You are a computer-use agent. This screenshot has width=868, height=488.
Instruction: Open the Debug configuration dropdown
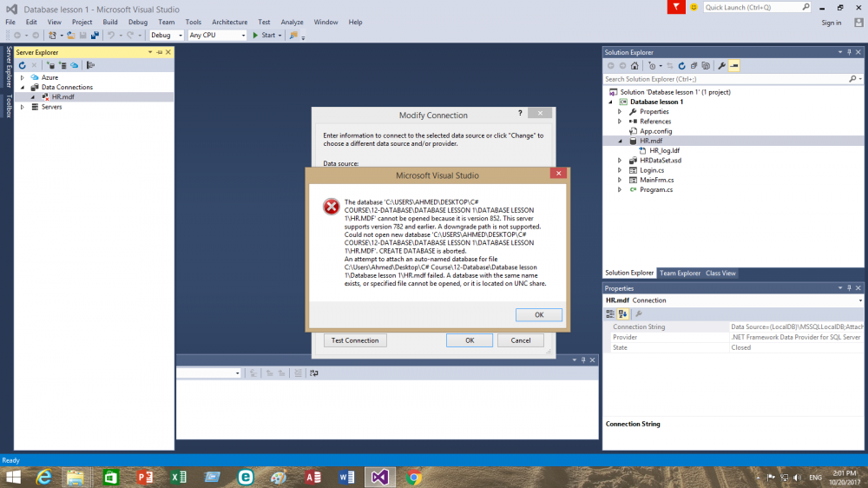(x=181, y=35)
